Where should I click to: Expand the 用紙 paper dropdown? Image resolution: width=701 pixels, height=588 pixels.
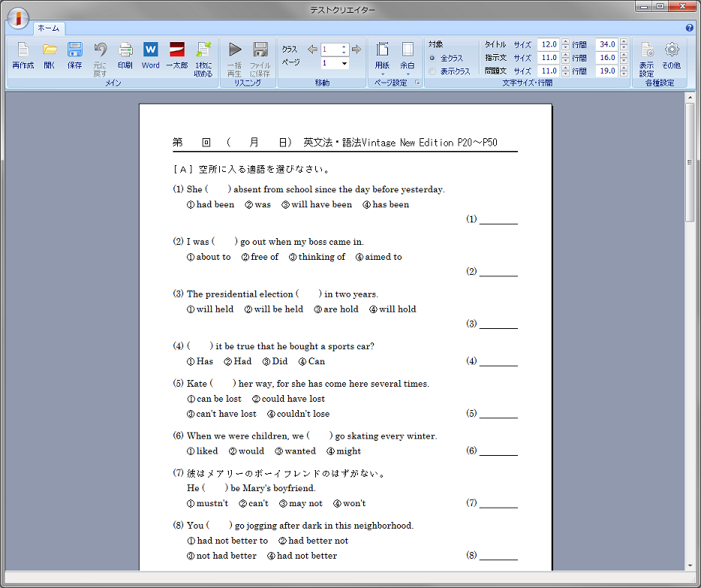coord(382,59)
